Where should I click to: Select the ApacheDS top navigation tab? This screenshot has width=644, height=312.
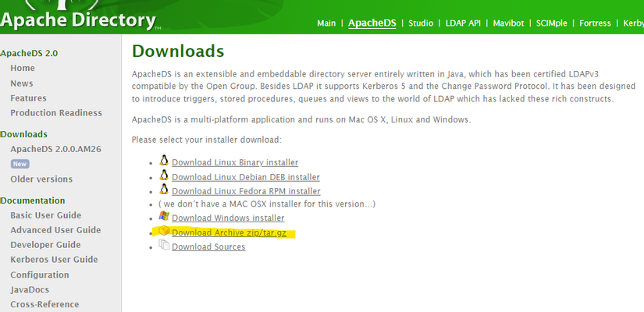(x=372, y=23)
